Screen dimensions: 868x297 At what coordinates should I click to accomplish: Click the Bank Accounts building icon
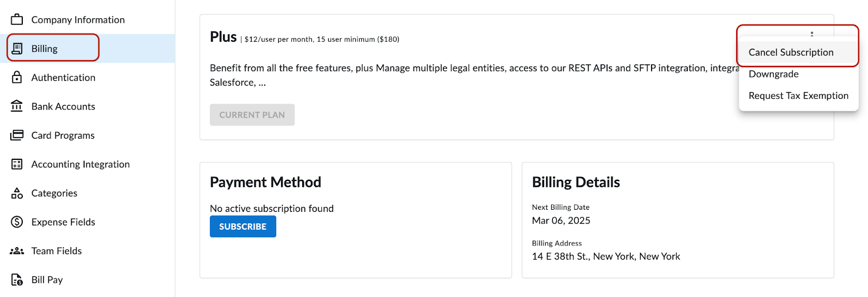click(x=17, y=106)
